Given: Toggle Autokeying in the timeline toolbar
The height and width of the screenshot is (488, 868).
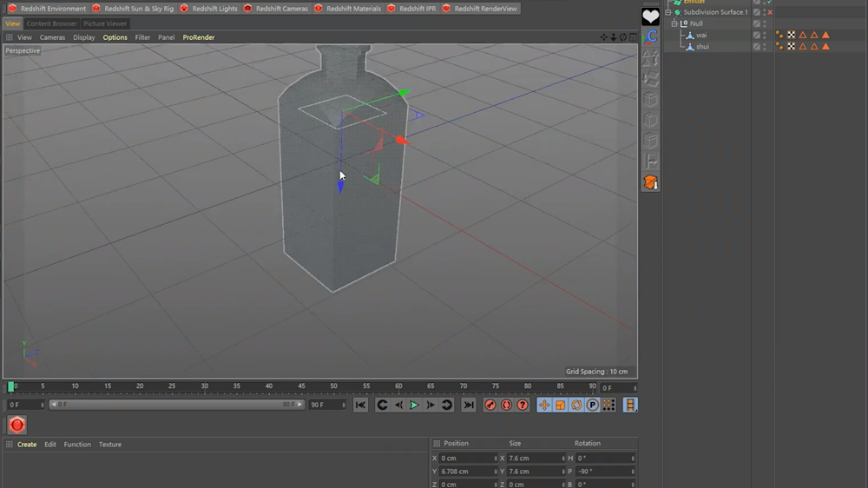Looking at the screenshot, I should pyautogui.click(x=506, y=405).
